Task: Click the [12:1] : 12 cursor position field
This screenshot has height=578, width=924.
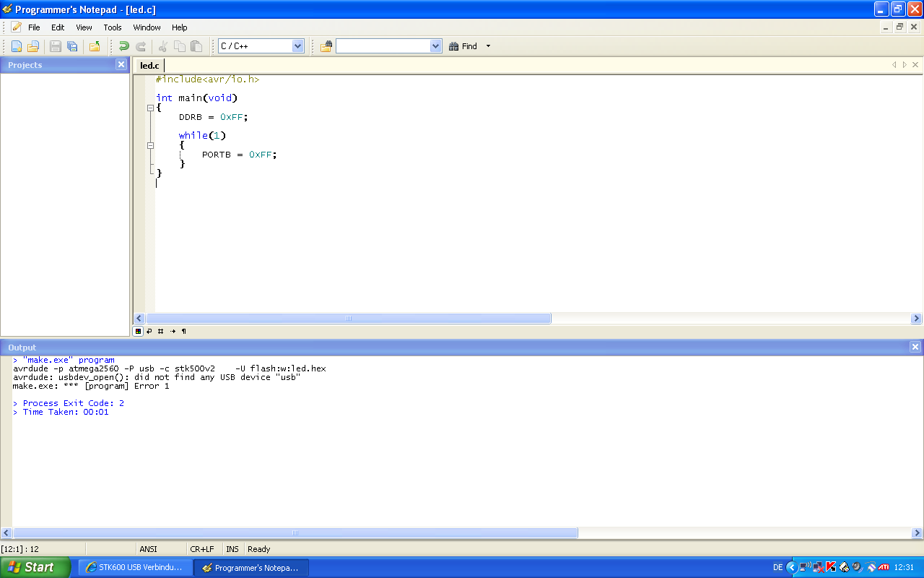Action: click(20, 549)
